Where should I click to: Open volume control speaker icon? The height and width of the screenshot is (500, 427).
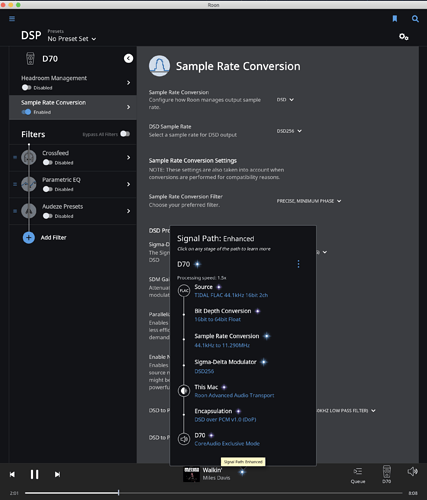412,471
